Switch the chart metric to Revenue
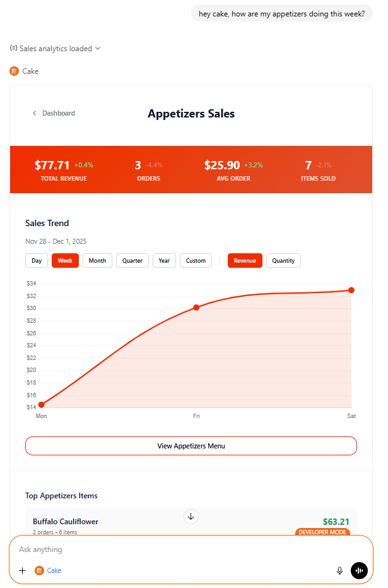388x588 pixels. coord(245,260)
